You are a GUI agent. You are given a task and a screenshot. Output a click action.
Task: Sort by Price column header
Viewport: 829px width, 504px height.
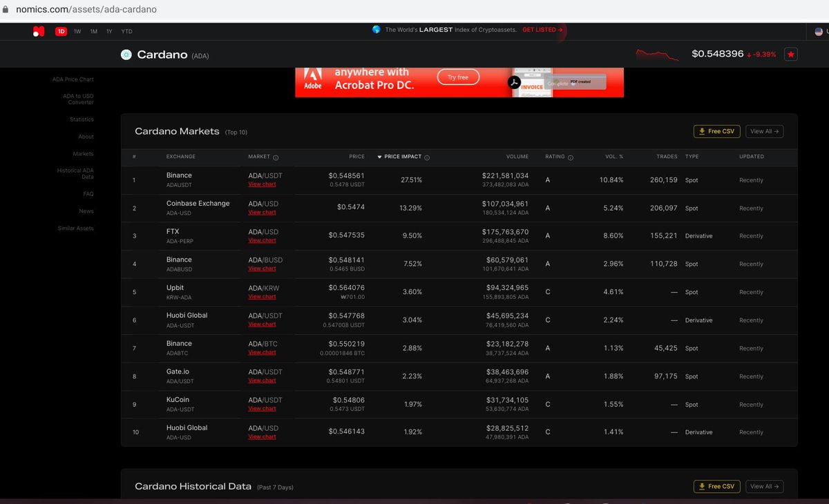click(x=356, y=157)
